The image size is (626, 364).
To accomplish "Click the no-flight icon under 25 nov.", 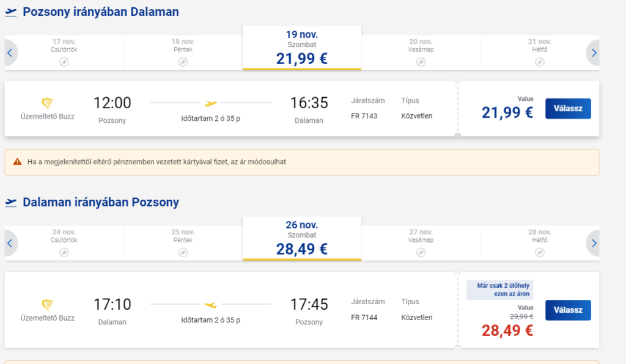I will point(183,252).
